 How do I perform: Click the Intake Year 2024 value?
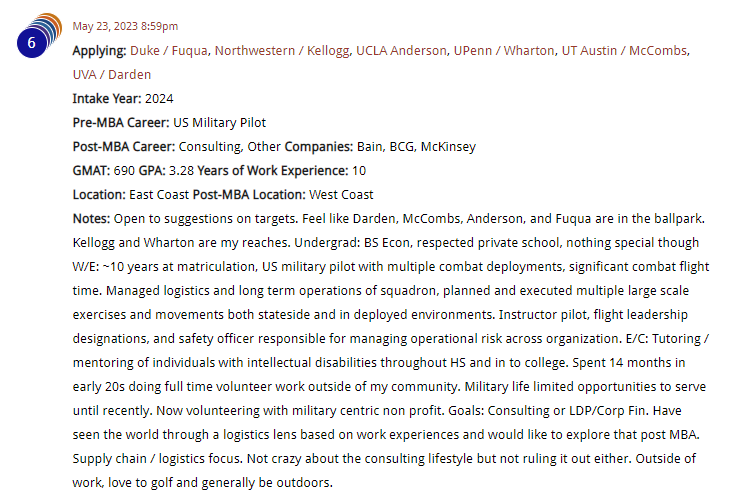pos(159,99)
